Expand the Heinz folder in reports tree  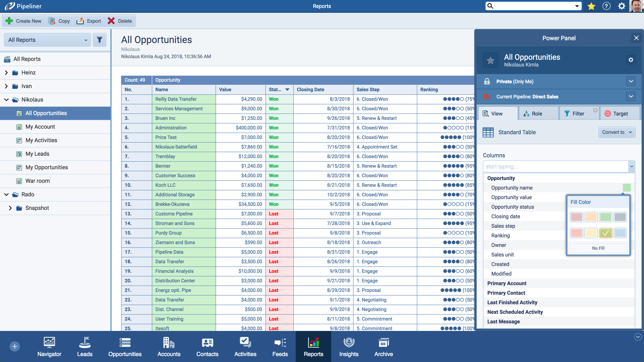click(7, 73)
